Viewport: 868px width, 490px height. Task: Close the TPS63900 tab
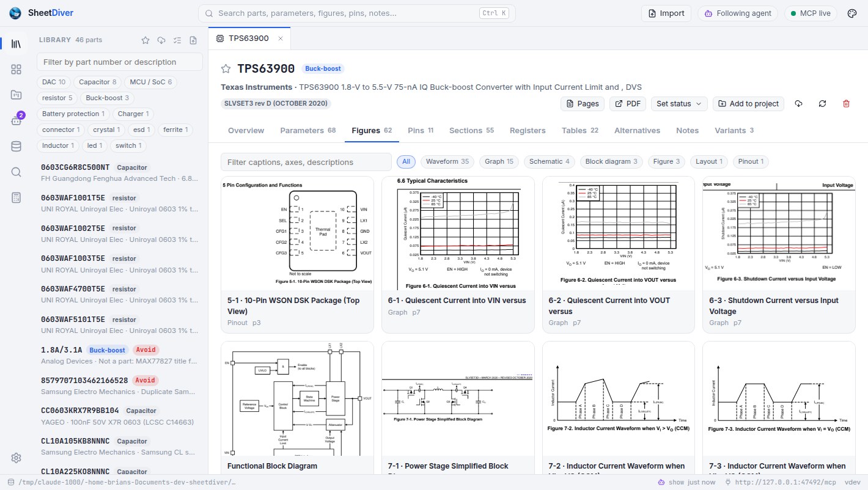coord(281,38)
